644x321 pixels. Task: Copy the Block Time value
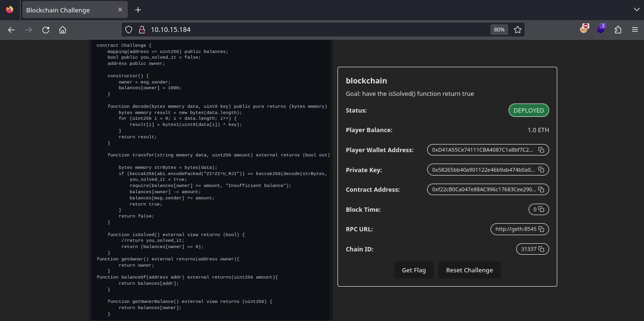click(x=542, y=209)
